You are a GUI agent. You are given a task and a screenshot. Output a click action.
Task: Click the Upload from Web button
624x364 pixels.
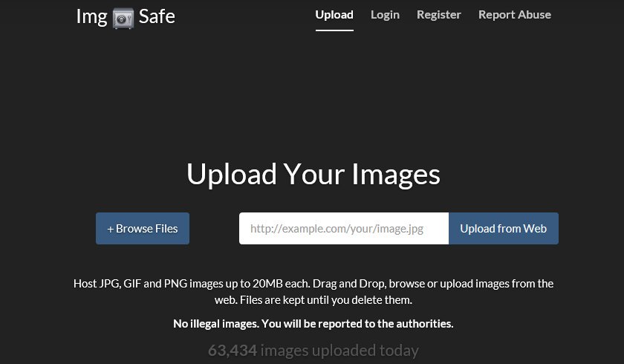[504, 228]
